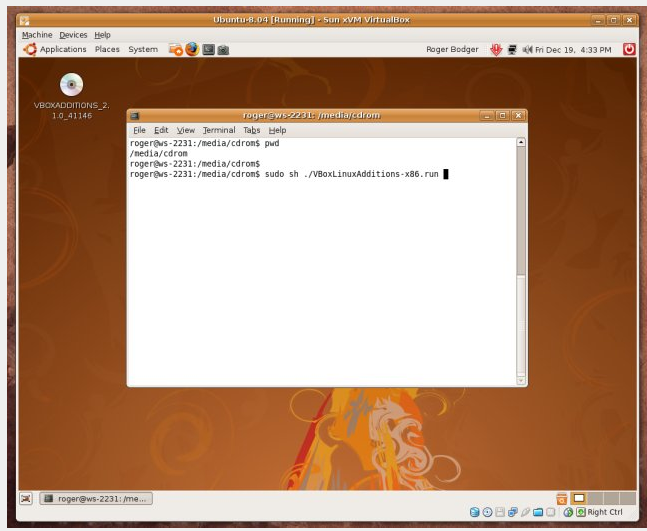Click the terminal scrollbar up arrow
The image size is (647, 531).
click(521, 142)
